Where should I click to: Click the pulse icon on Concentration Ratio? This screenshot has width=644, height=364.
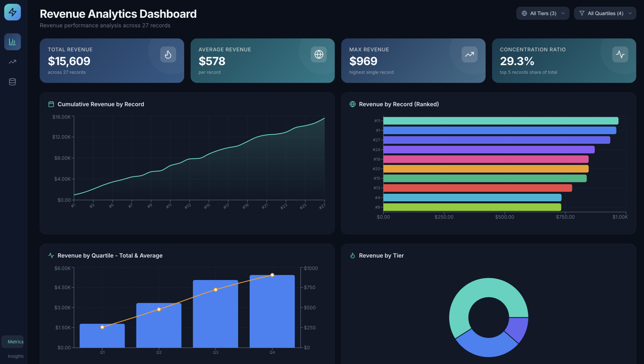(620, 55)
